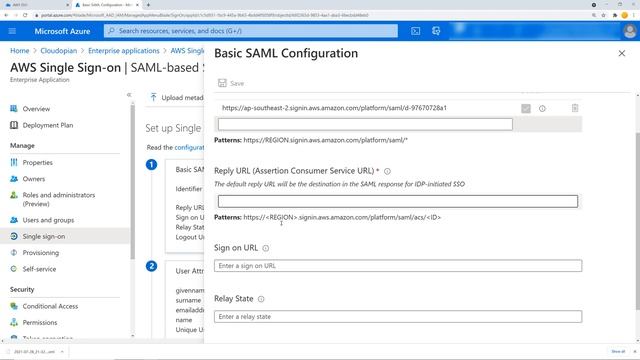The height and width of the screenshot is (360, 640).
Task: Open the Azure portal hamburger menu
Action: pyautogui.click(x=12, y=31)
